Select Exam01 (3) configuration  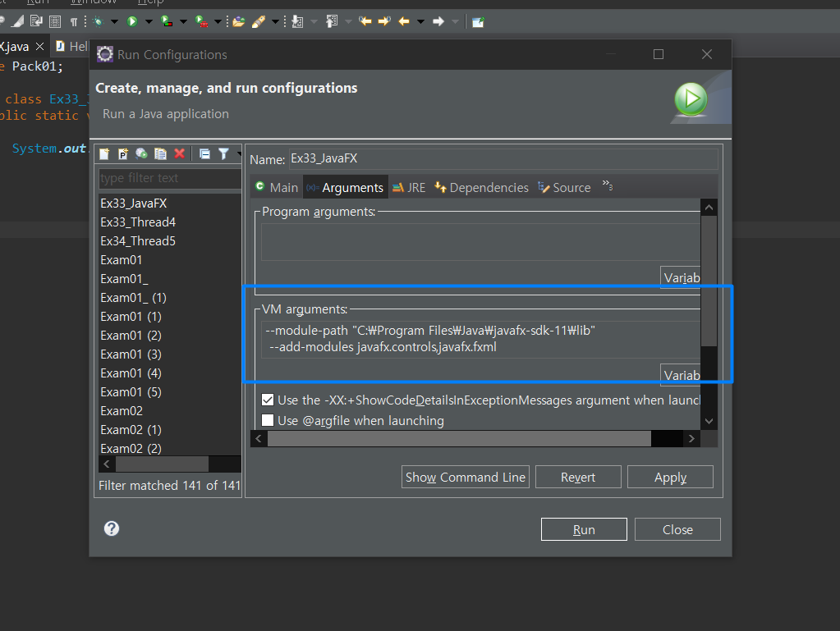coord(131,354)
